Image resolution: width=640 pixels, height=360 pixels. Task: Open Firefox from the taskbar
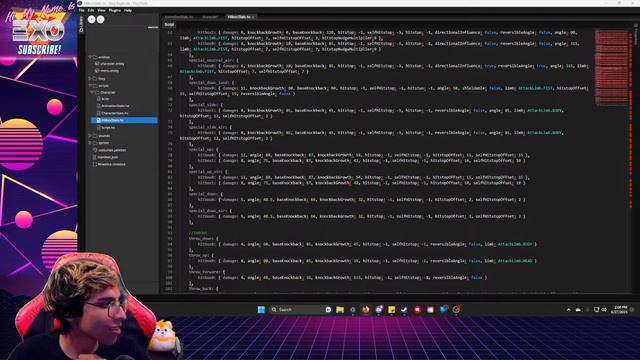pyautogui.click(x=365, y=310)
